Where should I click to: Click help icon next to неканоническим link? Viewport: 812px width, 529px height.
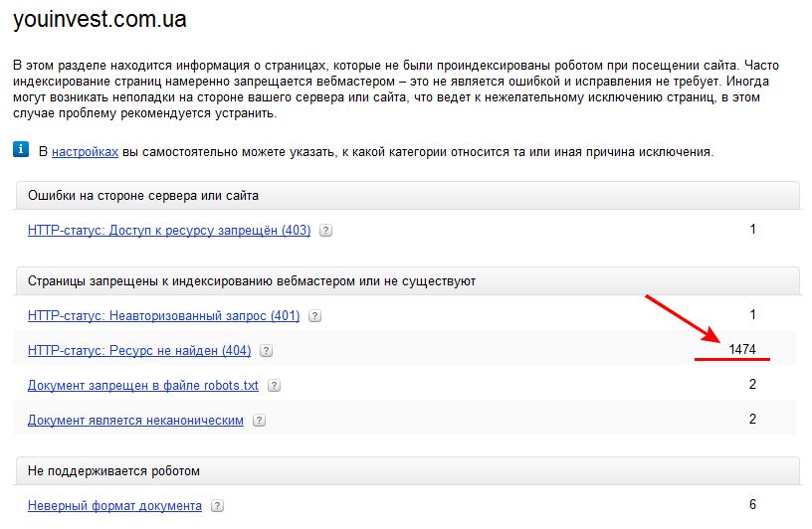tap(259, 421)
